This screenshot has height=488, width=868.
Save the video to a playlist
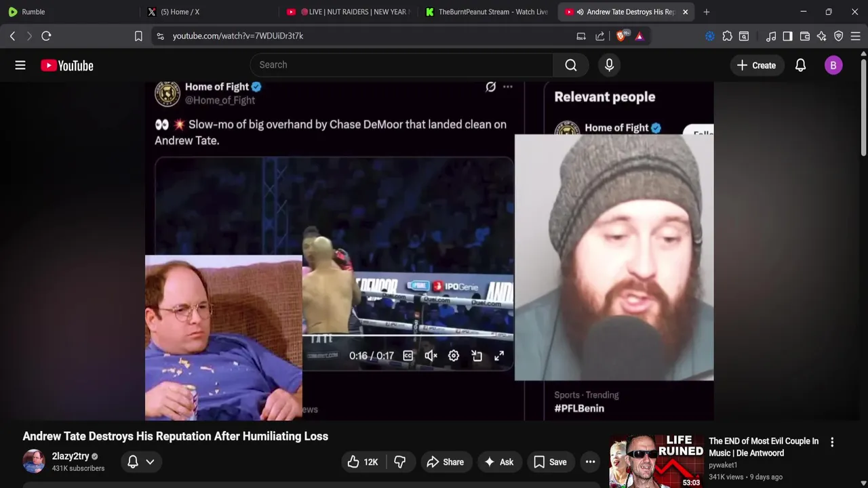pos(550,462)
